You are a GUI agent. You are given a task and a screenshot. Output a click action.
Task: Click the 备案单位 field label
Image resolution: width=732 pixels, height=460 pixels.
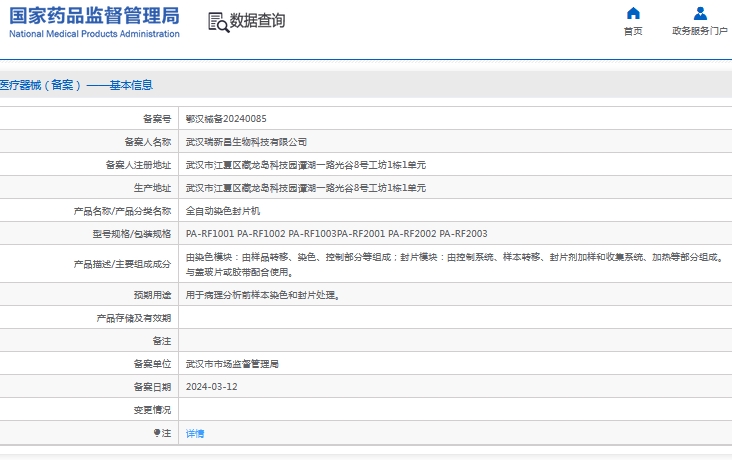tap(152, 364)
